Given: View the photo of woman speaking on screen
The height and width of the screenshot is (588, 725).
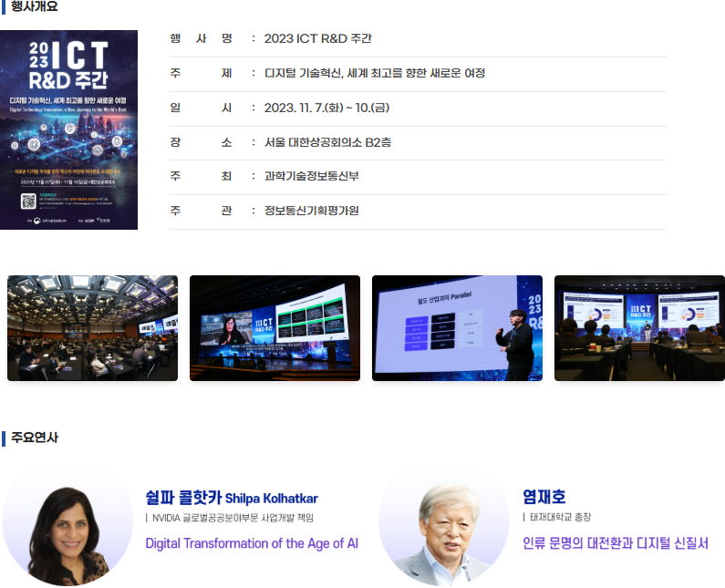Looking at the screenshot, I should (x=274, y=327).
